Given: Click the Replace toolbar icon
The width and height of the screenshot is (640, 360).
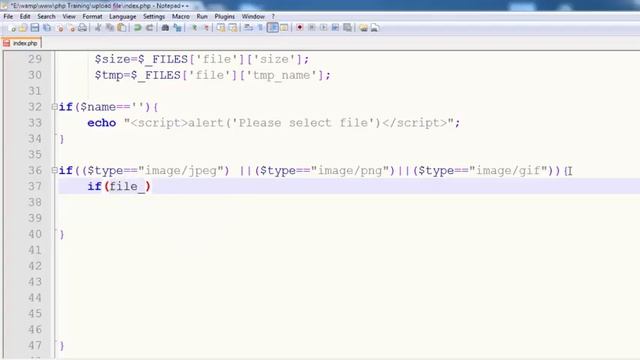Looking at the screenshot, I should 177,28.
